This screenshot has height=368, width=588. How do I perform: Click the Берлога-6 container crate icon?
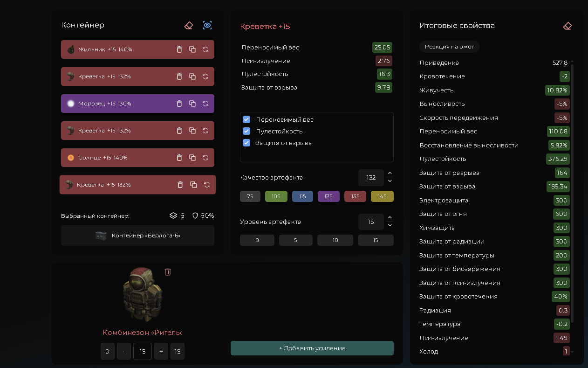[101, 236]
